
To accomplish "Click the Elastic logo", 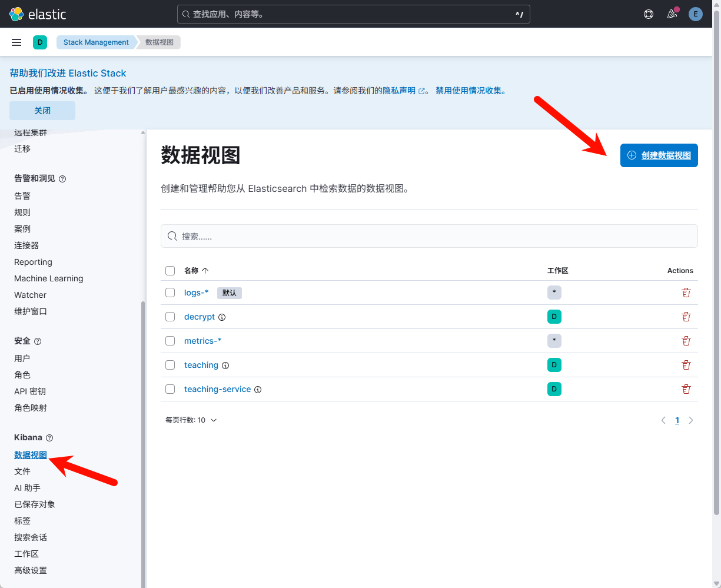I will point(38,14).
